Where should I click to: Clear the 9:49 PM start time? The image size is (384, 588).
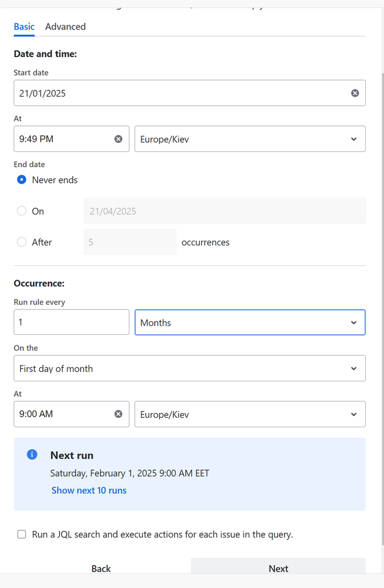tap(118, 139)
